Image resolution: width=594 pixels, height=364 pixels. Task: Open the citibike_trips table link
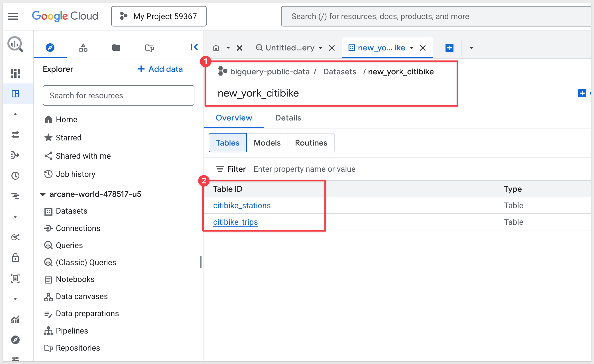(x=235, y=222)
